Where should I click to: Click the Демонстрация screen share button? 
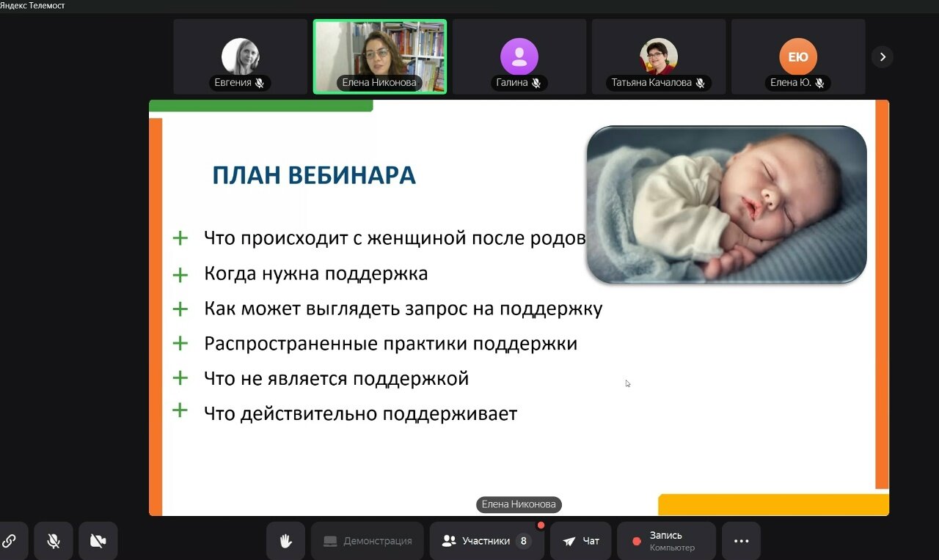coord(368,541)
